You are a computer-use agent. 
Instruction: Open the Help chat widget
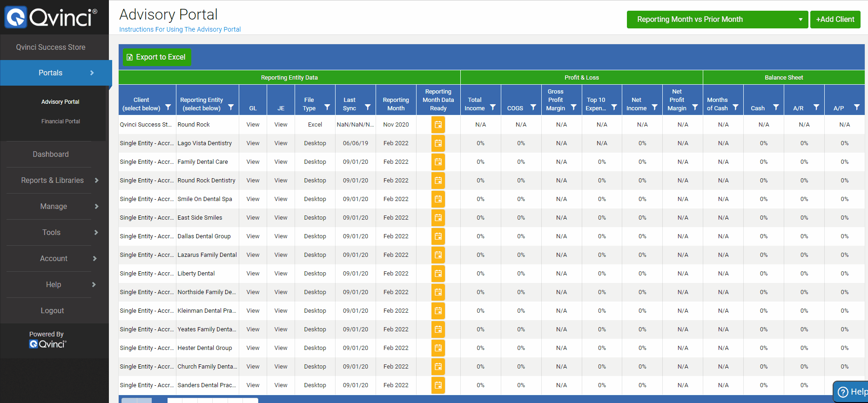(850, 392)
